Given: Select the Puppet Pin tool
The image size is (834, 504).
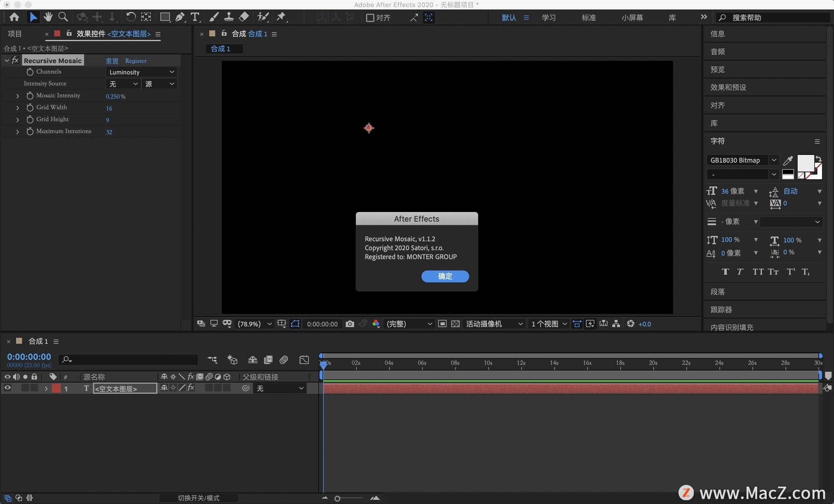Looking at the screenshot, I should 281,17.
